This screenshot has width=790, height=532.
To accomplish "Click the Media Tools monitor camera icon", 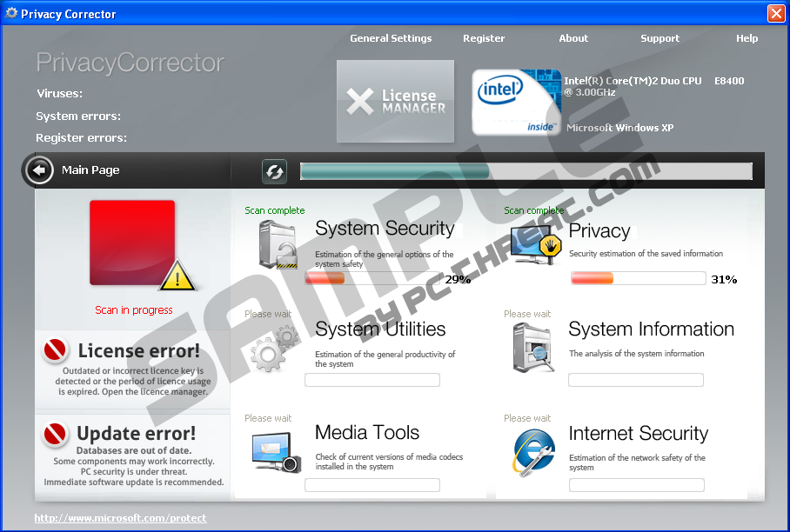I will (277, 453).
